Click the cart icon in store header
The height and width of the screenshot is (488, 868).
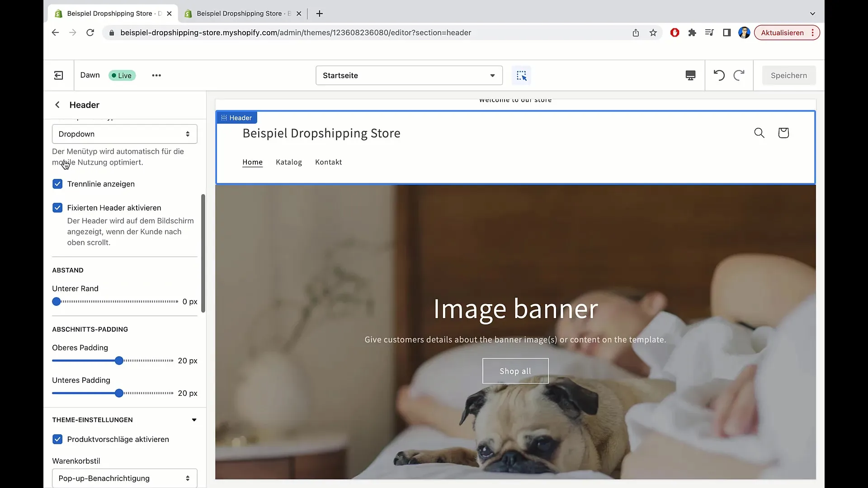click(783, 132)
